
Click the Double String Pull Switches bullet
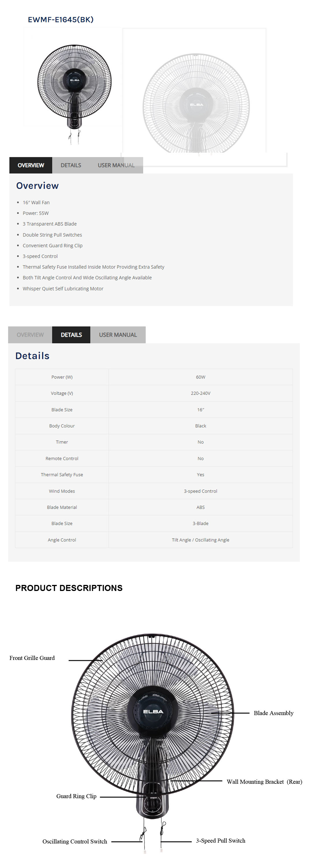[52, 235]
